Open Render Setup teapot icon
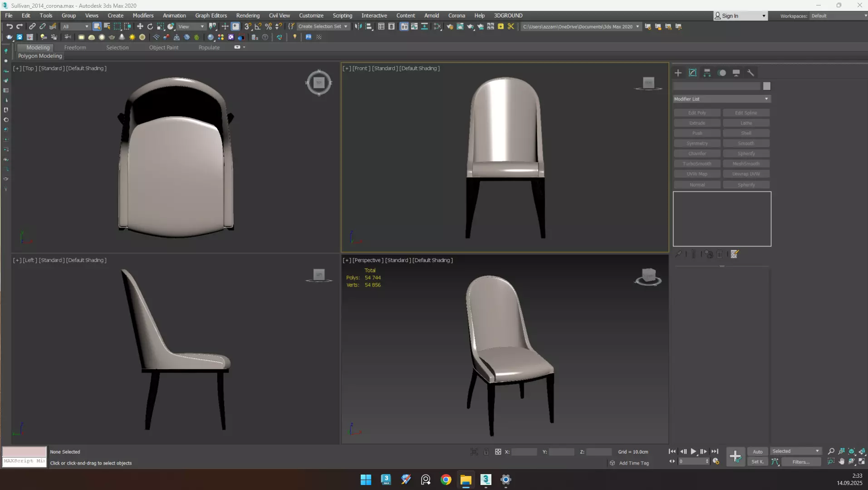Viewport: 868px width, 490px height. pos(450,26)
